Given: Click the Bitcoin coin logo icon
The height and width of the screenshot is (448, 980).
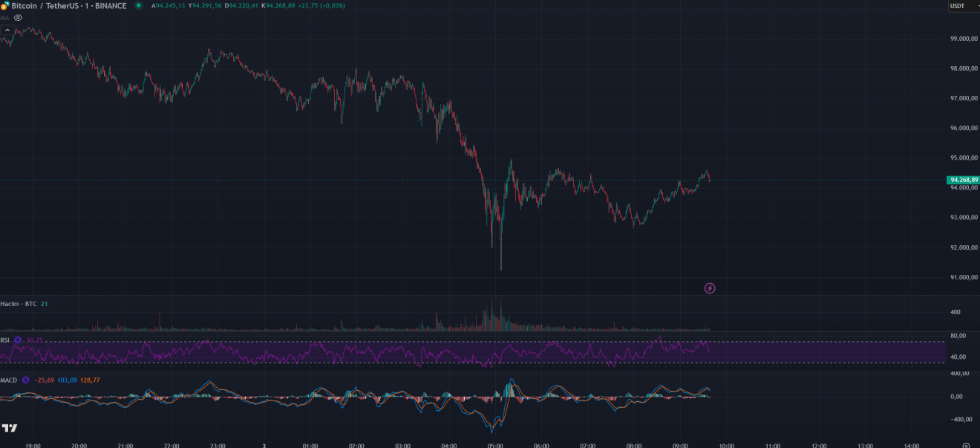Looking at the screenshot, I should 4,6.
